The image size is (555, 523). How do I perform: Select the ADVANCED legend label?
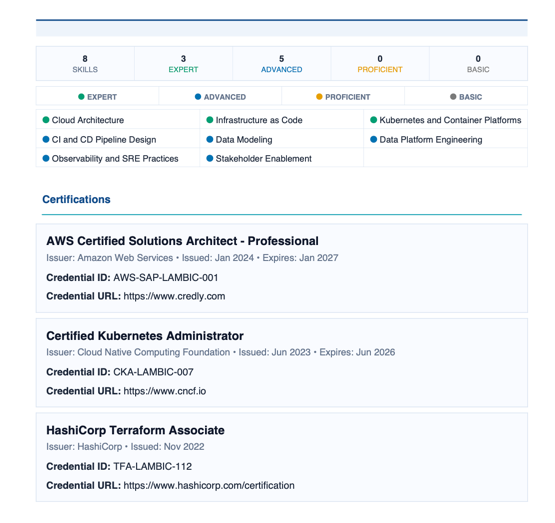click(225, 97)
